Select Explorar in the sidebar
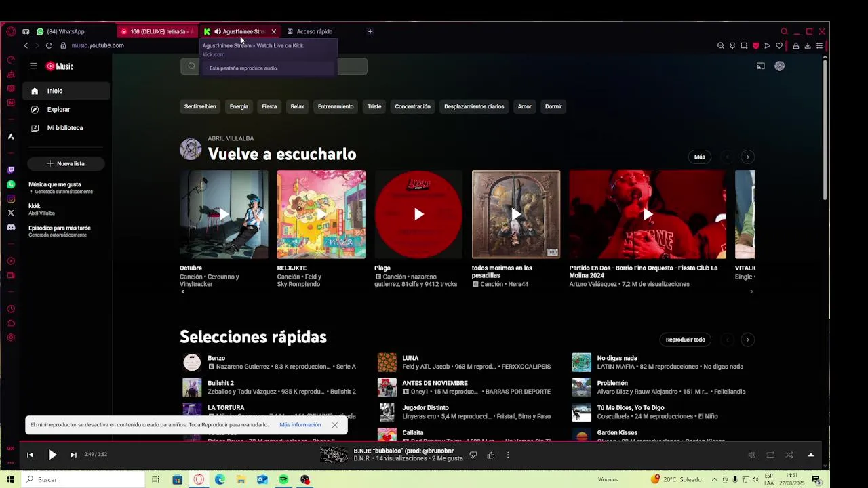The height and width of the screenshot is (488, 868). pyautogui.click(x=66, y=109)
